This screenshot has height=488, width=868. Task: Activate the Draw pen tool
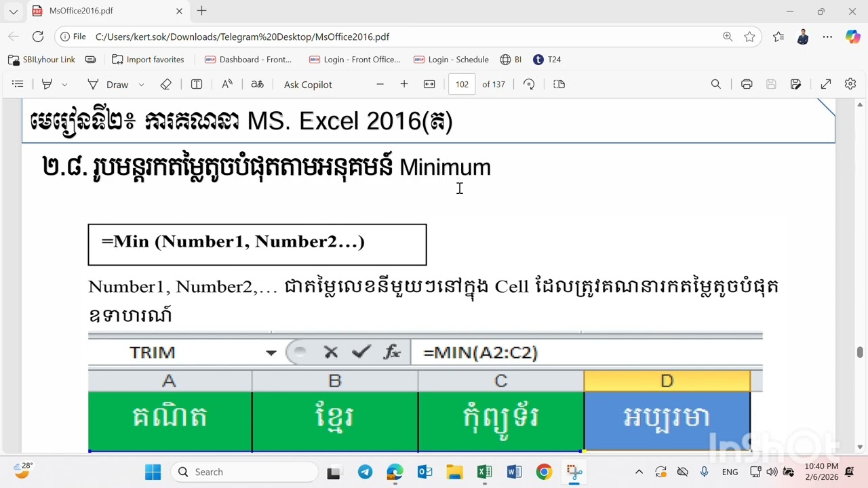108,84
